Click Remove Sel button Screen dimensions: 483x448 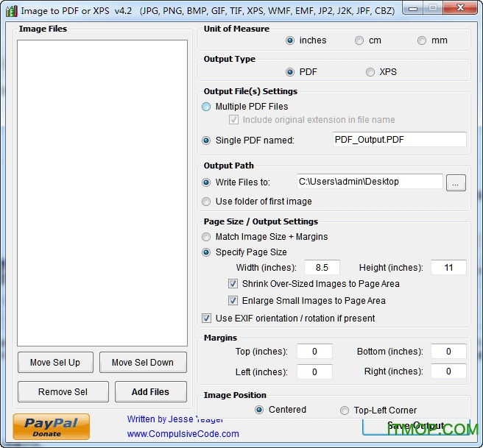click(x=63, y=391)
